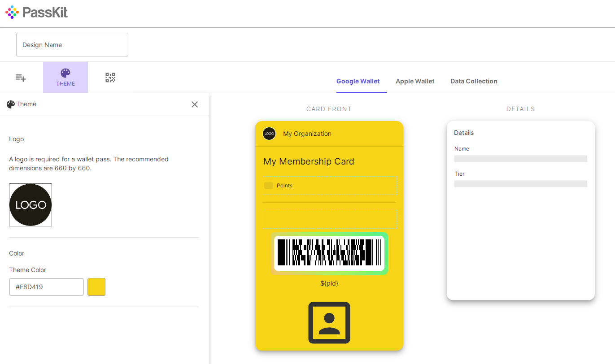Click the Theme Color hex input
Image resolution: width=615 pixels, height=364 pixels.
47,287
